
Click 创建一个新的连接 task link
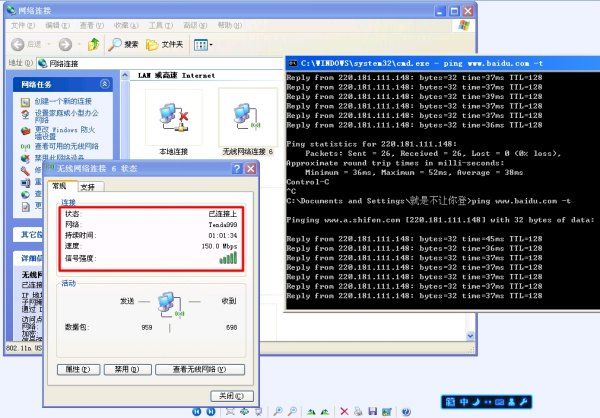point(66,102)
